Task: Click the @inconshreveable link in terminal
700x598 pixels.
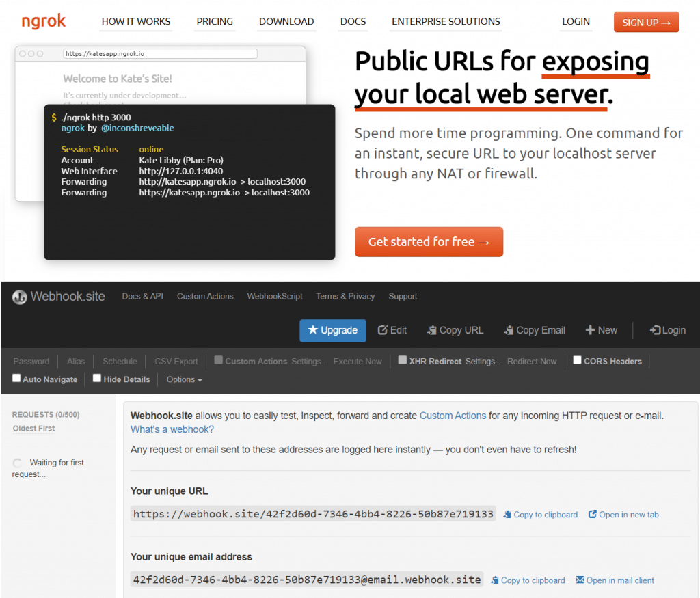Action: [x=137, y=128]
